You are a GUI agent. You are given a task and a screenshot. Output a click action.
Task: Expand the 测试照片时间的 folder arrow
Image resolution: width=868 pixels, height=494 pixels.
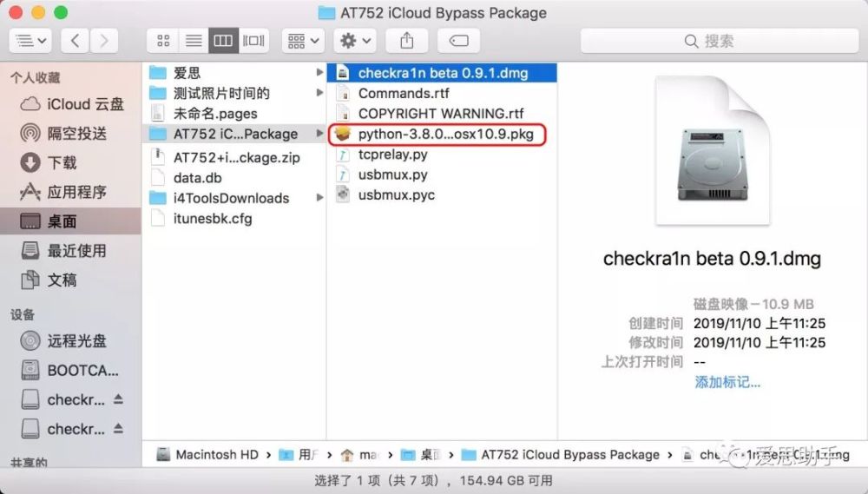[x=319, y=93]
